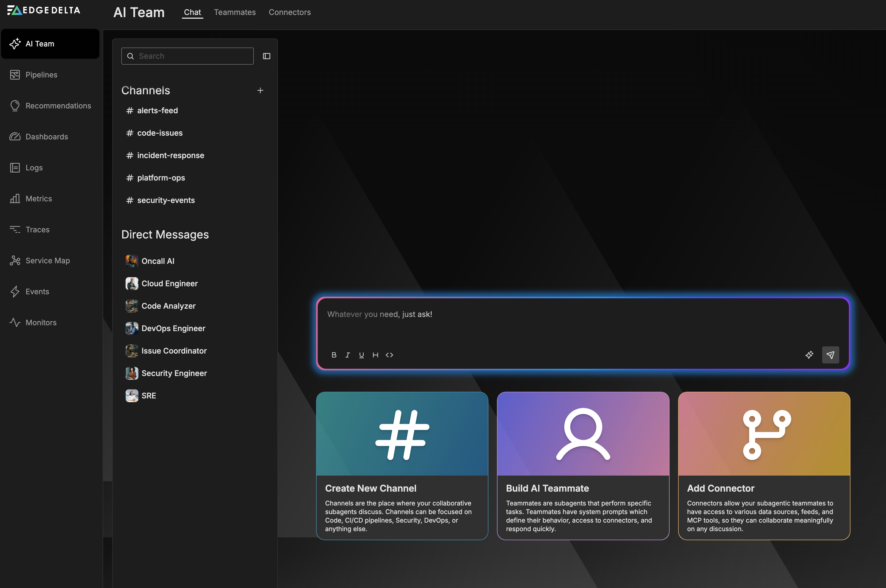Toggle bold formatting in message box

click(334, 355)
